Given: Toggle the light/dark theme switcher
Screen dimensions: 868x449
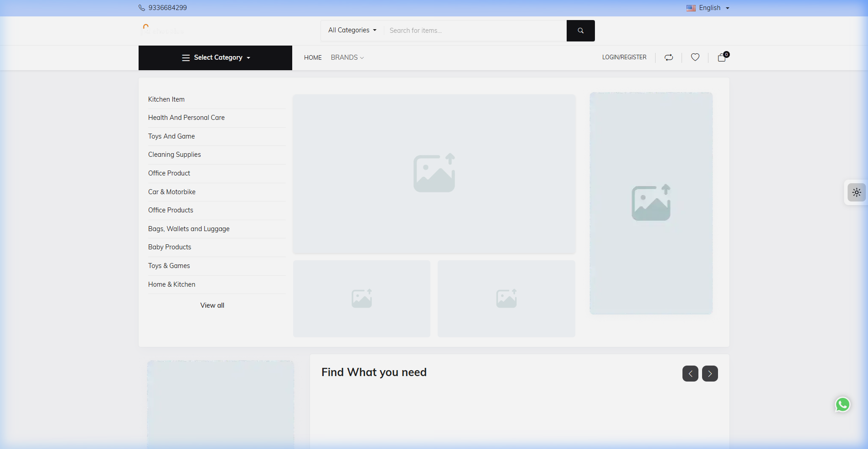Looking at the screenshot, I should pos(857,192).
